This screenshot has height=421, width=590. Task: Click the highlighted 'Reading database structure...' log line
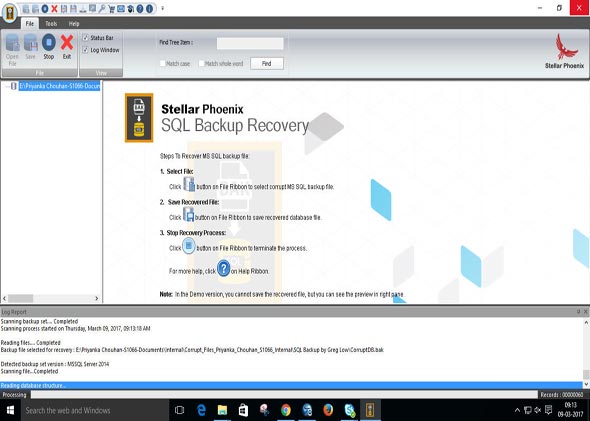[292, 385]
